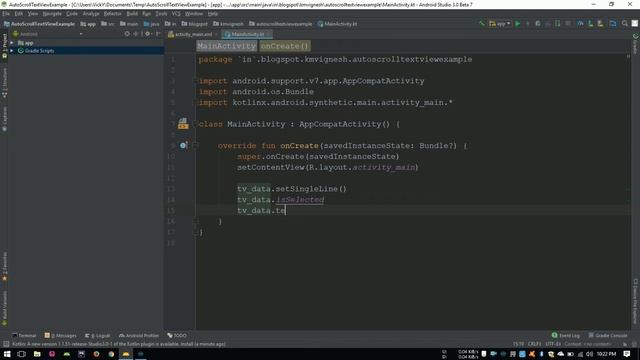Open File Explorer from the taskbar
This screenshot has height=360, width=640.
37,354
